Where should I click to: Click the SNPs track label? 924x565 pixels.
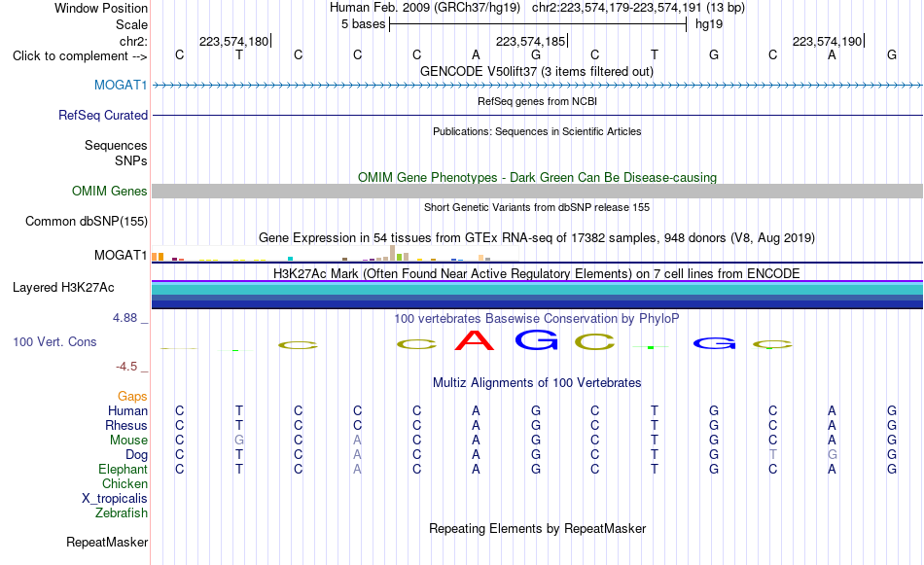coord(131,160)
